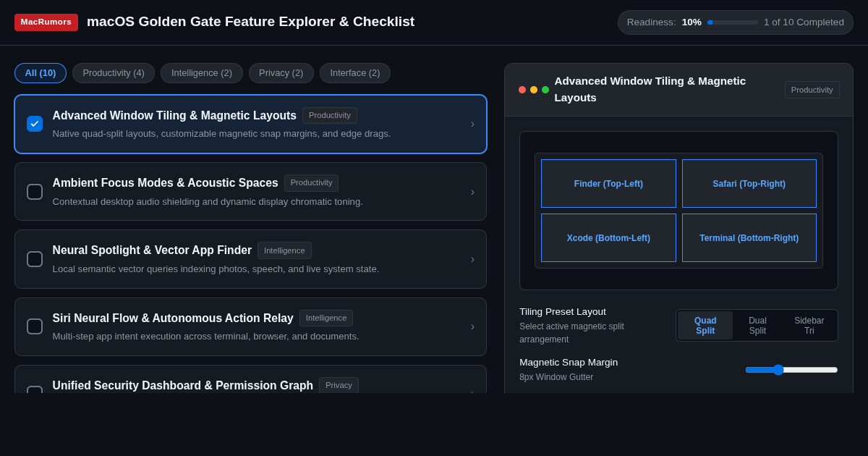The height and width of the screenshot is (456, 868).
Task: Select the Terminal (Bottom-Right) tile
Action: (749, 238)
